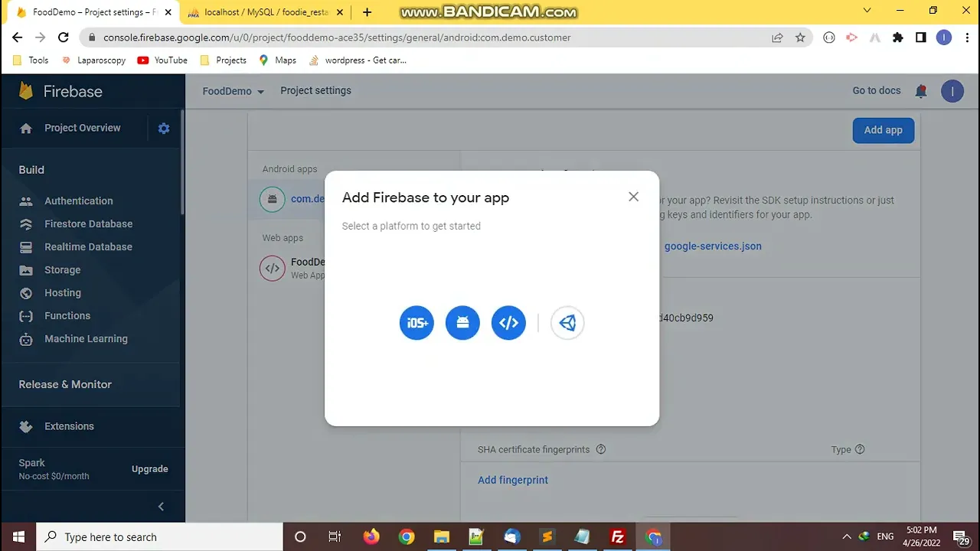
Task: Open Maps bookmark
Action: coord(277,60)
